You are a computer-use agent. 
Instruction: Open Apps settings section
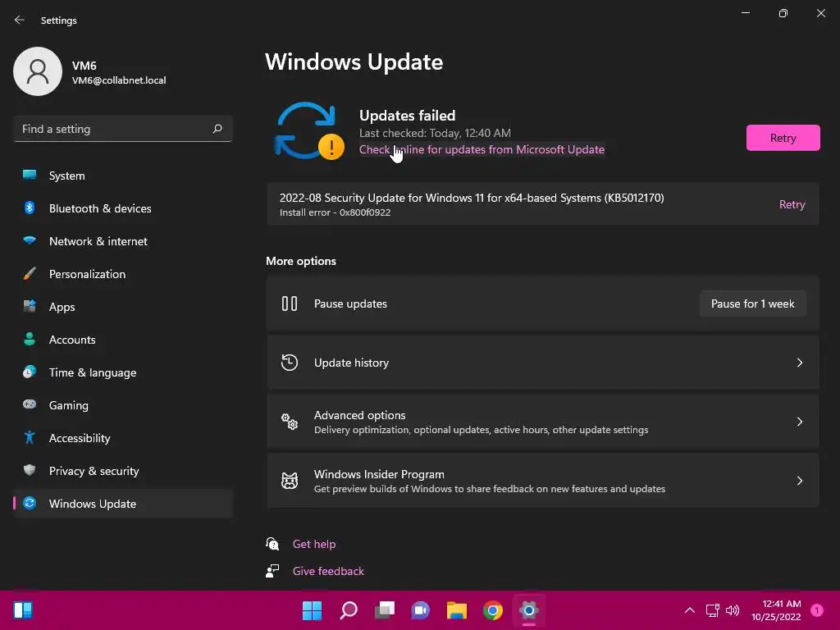coord(123,307)
